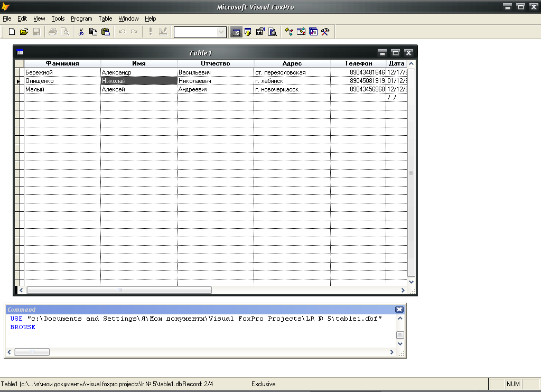The height and width of the screenshot is (392, 541).
Task: Click Table1 horizontal scrollbar thumb
Action: [x=119, y=290]
